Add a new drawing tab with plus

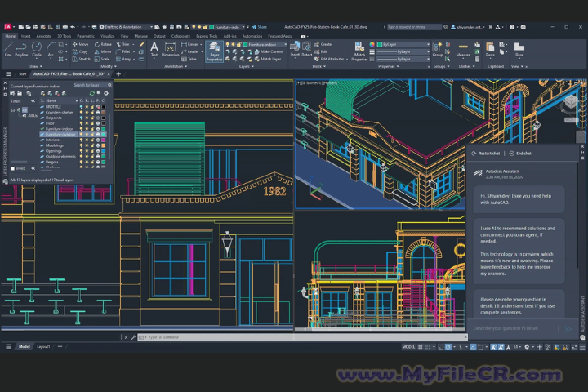pos(118,73)
